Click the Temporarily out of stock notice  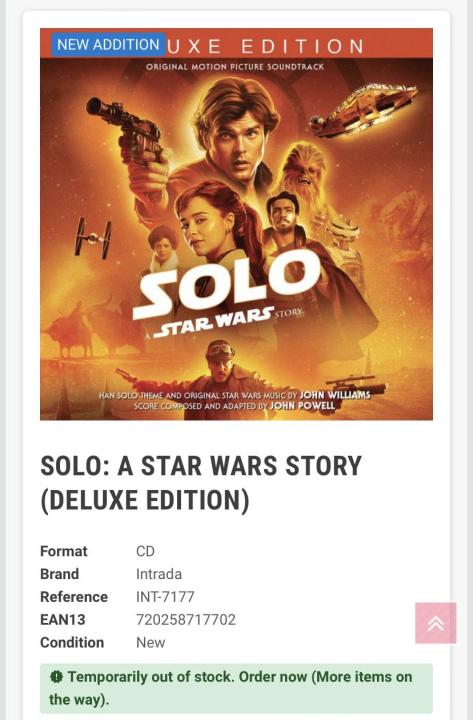point(236,688)
